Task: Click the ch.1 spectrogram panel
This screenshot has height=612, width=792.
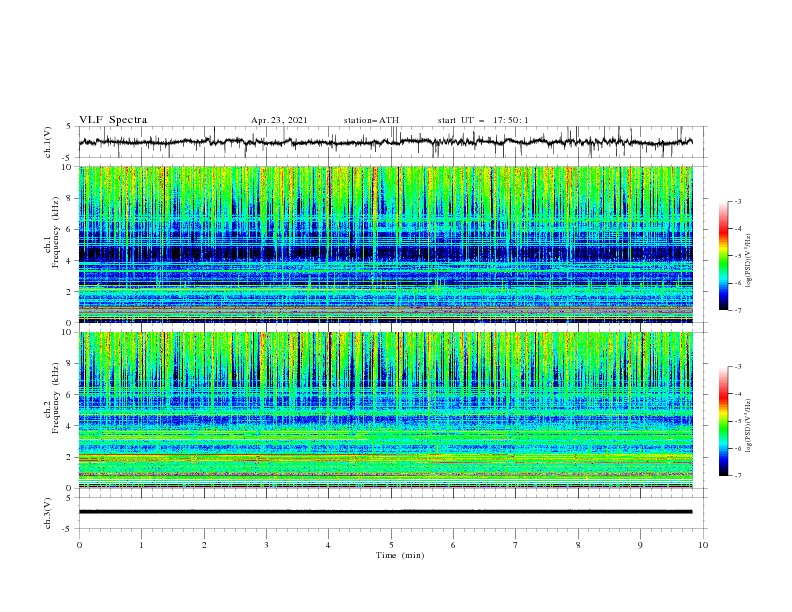Action: [386, 244]
